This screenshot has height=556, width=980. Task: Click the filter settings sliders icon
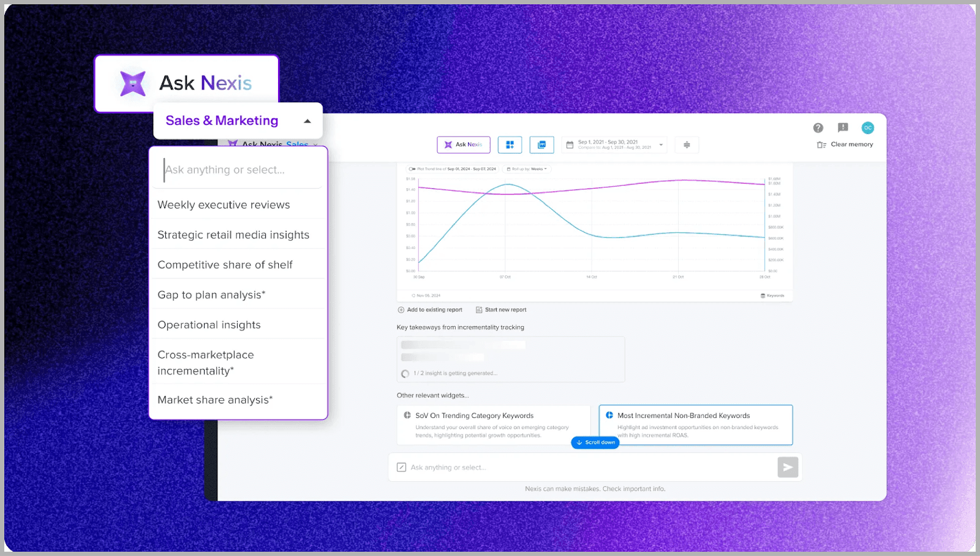[687, 145]
